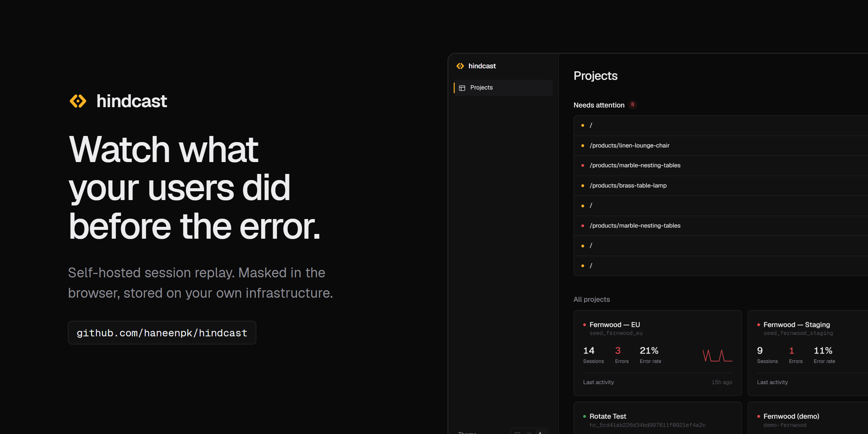The height and width of the screenshot is (434, 868).
Task: Click the green status dot on Rotate Test
Action: coord(584,416)
